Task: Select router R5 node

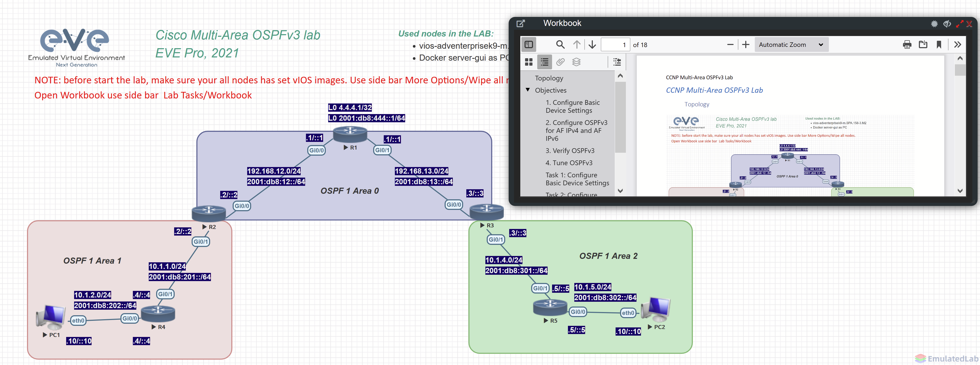Action: click(x=550, y=308)
